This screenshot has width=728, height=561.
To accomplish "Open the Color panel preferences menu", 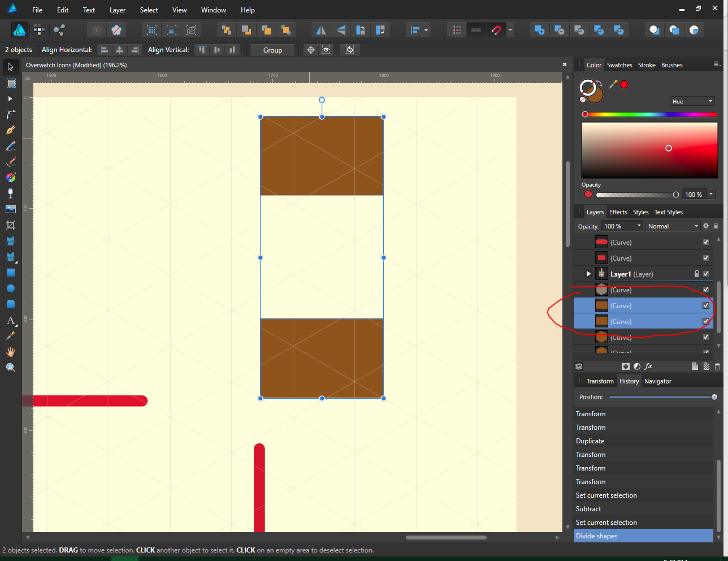I will pyautogui.click(x=717, y=64).
